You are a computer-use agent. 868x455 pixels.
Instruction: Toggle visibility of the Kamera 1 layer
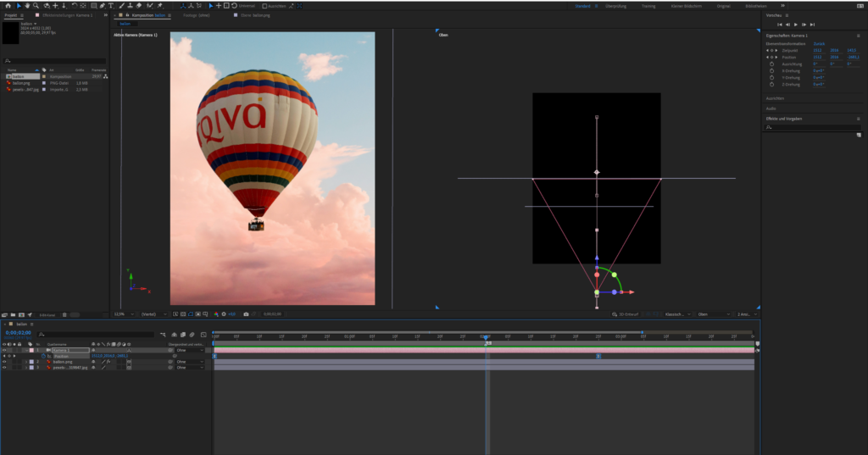click(4, 350)
